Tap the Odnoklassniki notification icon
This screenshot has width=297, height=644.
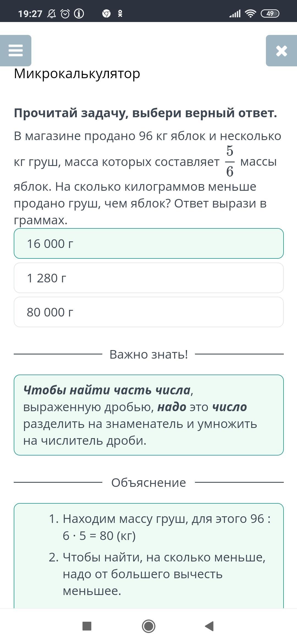[x=120, y=13]
